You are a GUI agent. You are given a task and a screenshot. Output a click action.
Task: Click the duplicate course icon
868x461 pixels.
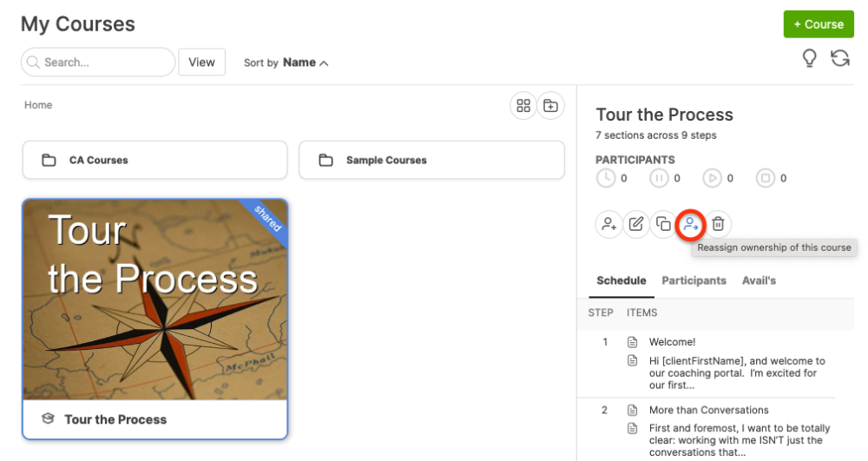(663, 224)
